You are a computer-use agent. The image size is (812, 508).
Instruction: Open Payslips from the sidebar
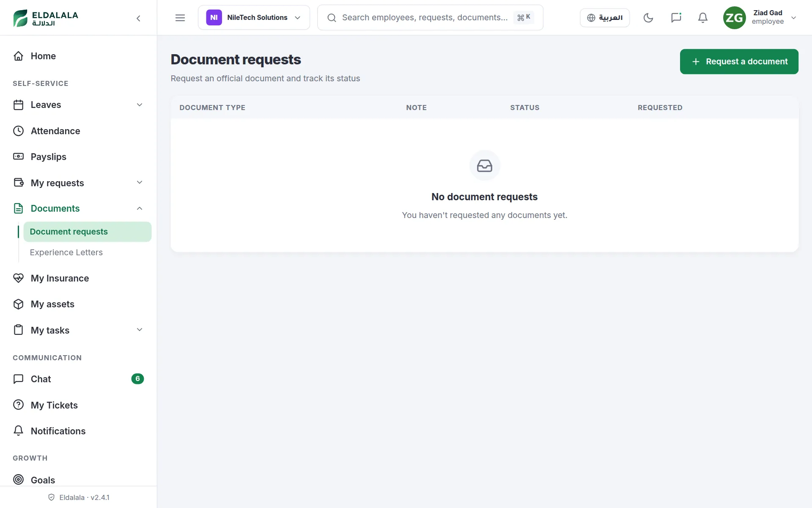pos(78,157)
